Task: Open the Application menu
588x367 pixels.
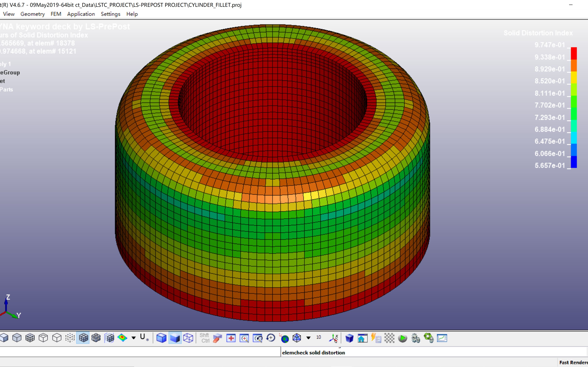Action: click(81, 14)
